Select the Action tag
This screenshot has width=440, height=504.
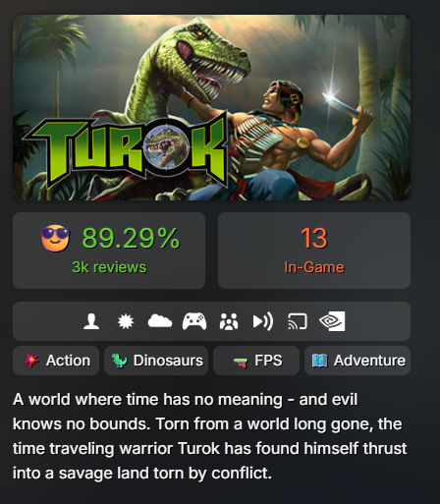tap(56, 361)
